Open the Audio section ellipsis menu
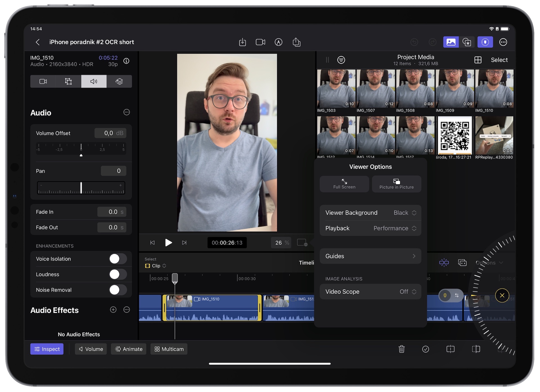Screen dimensions: 540x392 127,112
